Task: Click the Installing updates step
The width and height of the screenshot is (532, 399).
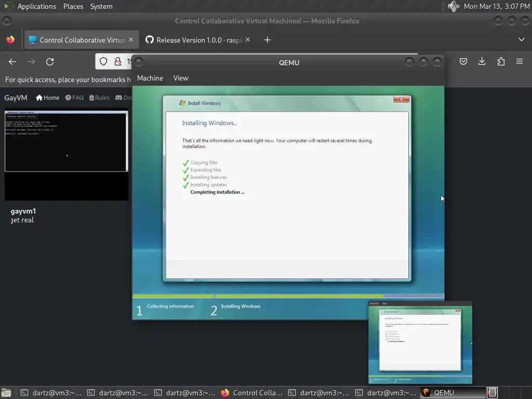Action: (x=208, y=185)
